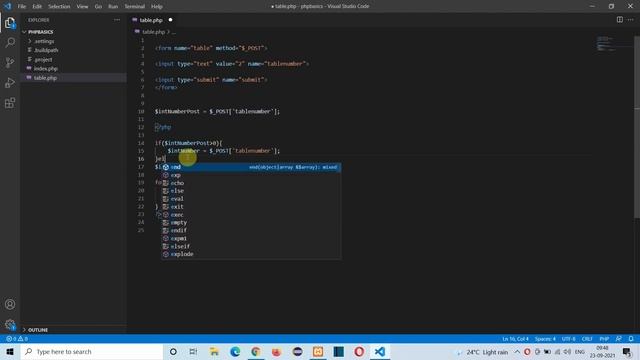Choose 'exit' autocomplete suggestion
640x360 pixels.
click(251, 207)
